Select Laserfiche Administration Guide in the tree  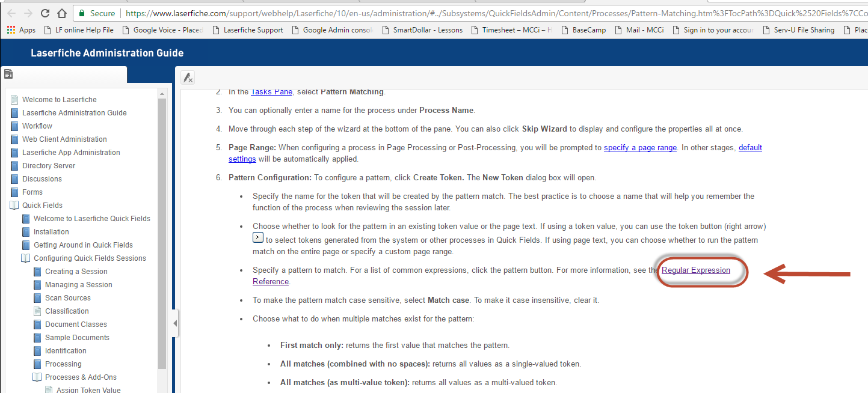(75, 113)
